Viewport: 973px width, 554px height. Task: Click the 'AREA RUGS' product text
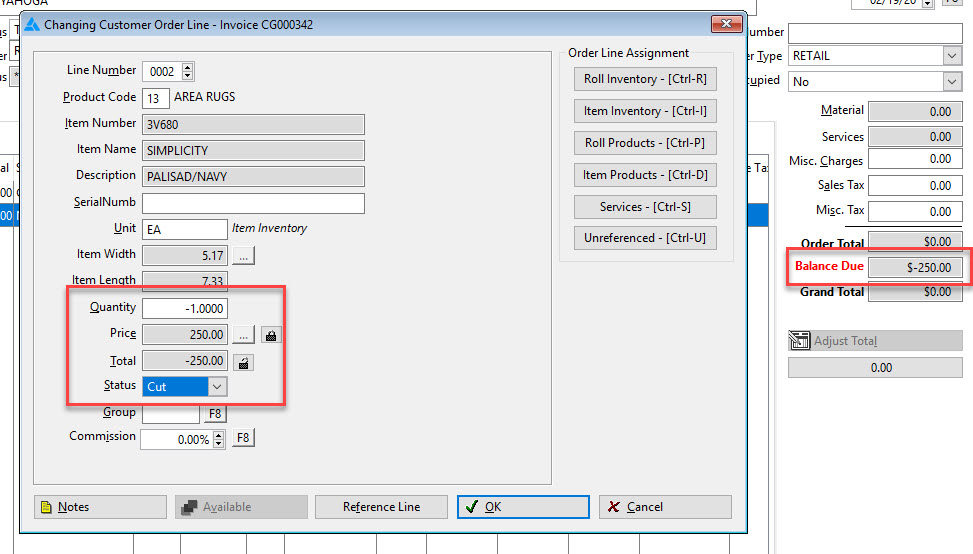(x=205, y=97)
